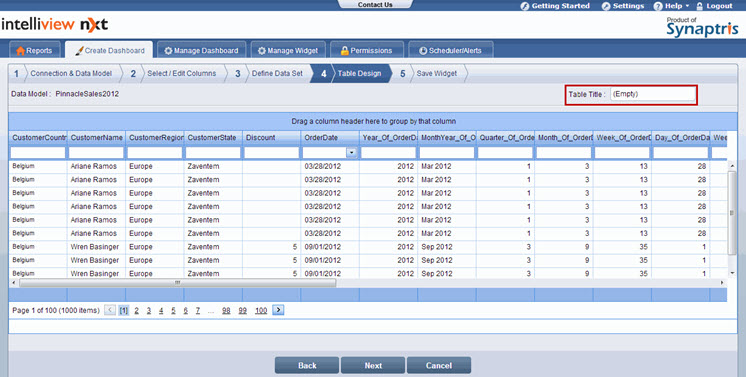Click the vertical scrollbar up arrow
The image size is (746, 377).
pos(732,166)
